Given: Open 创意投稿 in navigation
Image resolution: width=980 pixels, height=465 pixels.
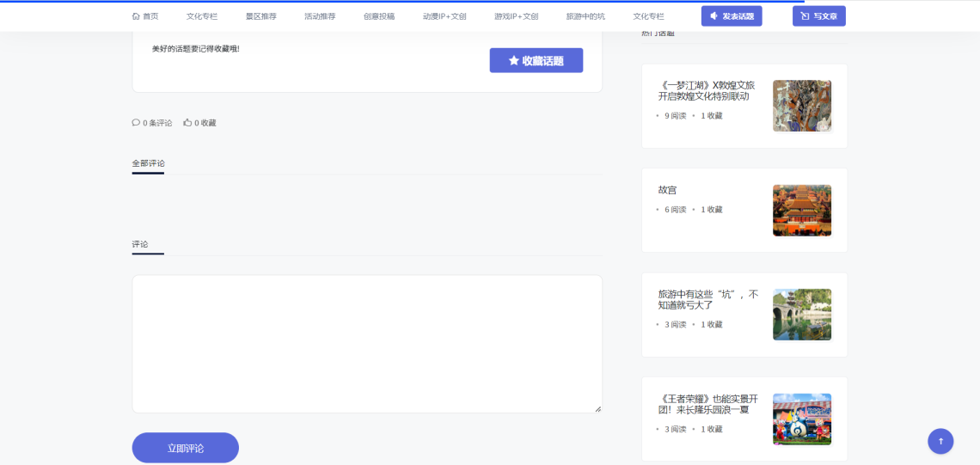Looking at the screenshot, I should [379, 16].
